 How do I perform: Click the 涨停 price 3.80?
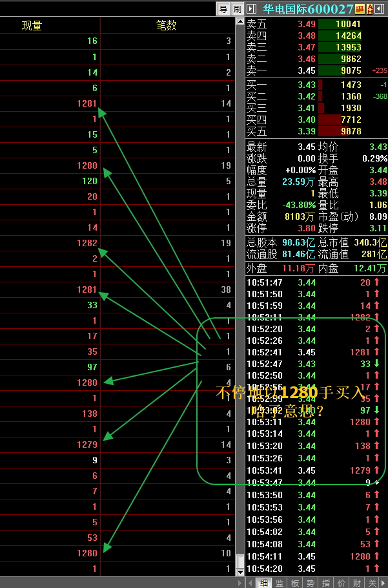point(307,228)
